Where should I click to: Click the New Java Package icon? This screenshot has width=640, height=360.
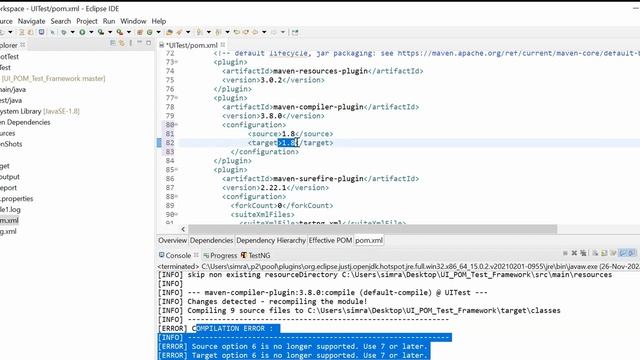pos(140,32)
